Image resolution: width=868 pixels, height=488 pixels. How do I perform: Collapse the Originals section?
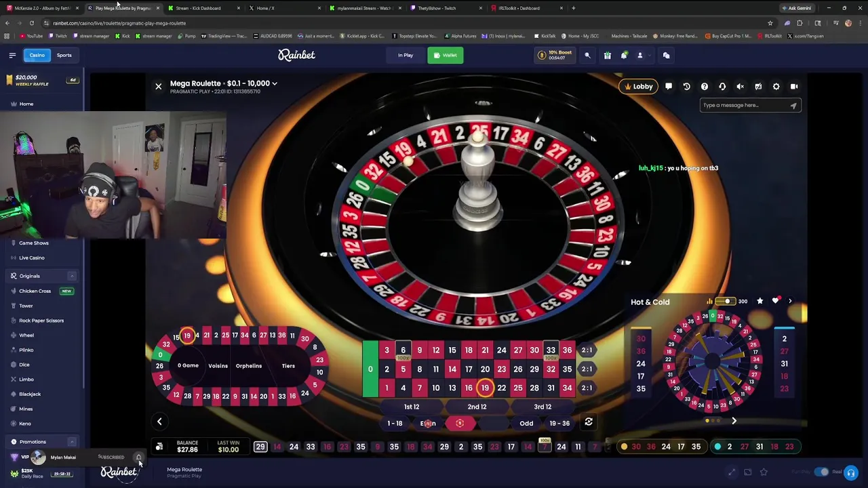click(x=72, y=276)
